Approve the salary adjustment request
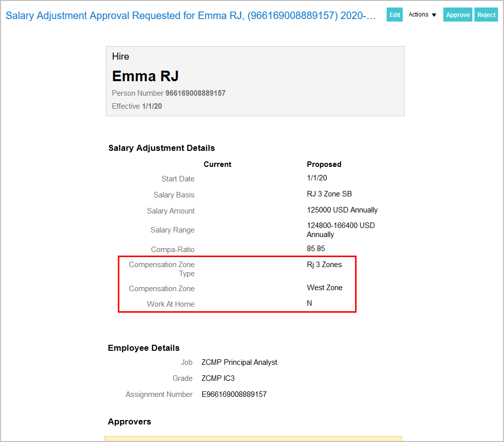This screenshot has height=442, width=504. (458, 15)
